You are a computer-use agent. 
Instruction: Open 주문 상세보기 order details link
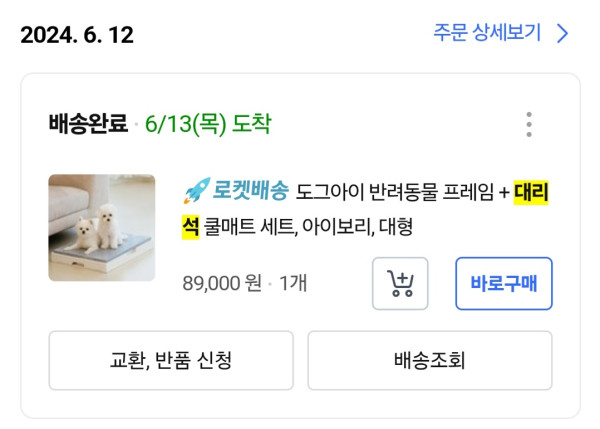pos(487,34)
